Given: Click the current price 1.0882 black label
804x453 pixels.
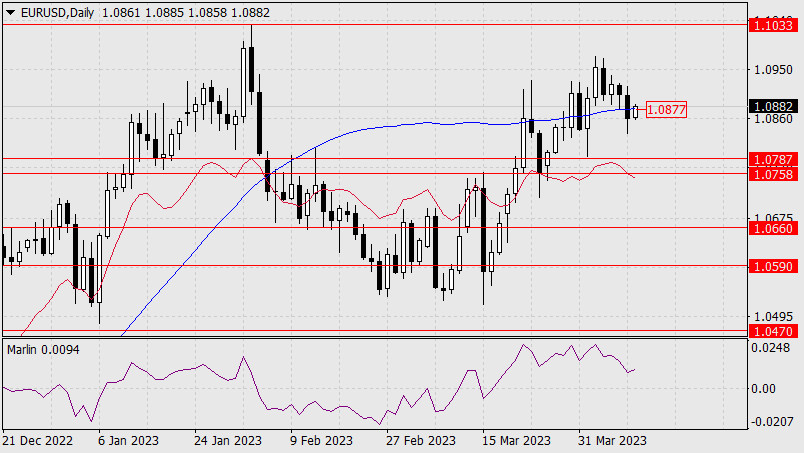Looking at the screenshot, I should click(x=773, y=106).
